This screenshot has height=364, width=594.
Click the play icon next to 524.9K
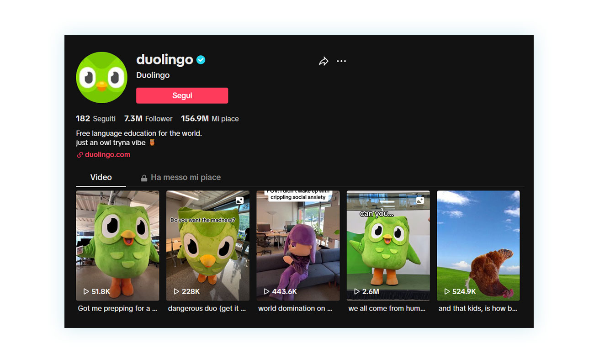447,291
